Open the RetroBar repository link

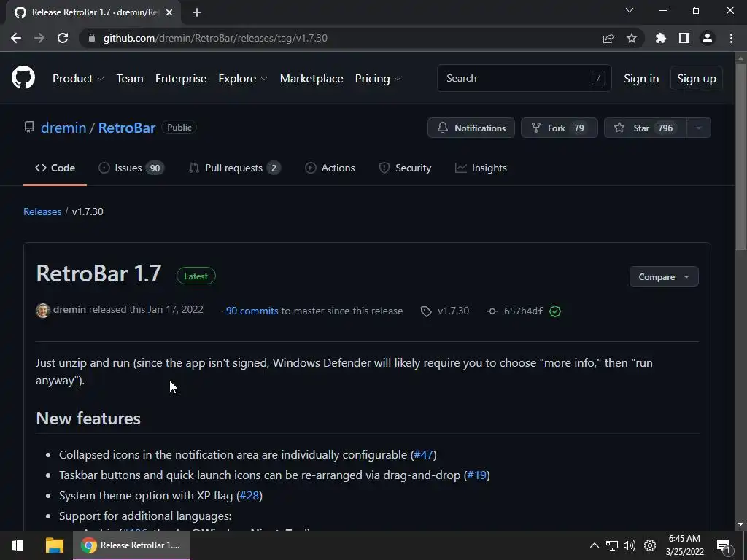127,128
